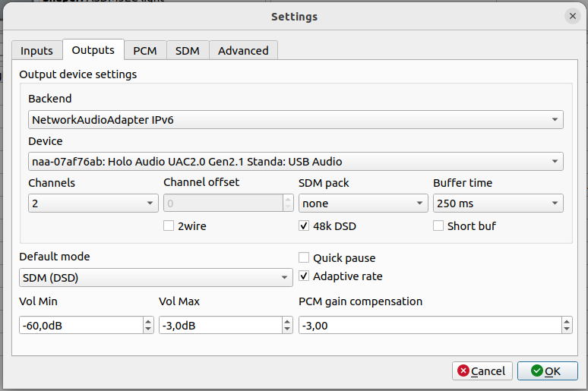
Task: Switch to the Inputs tab
Action: tap(36, 51)
